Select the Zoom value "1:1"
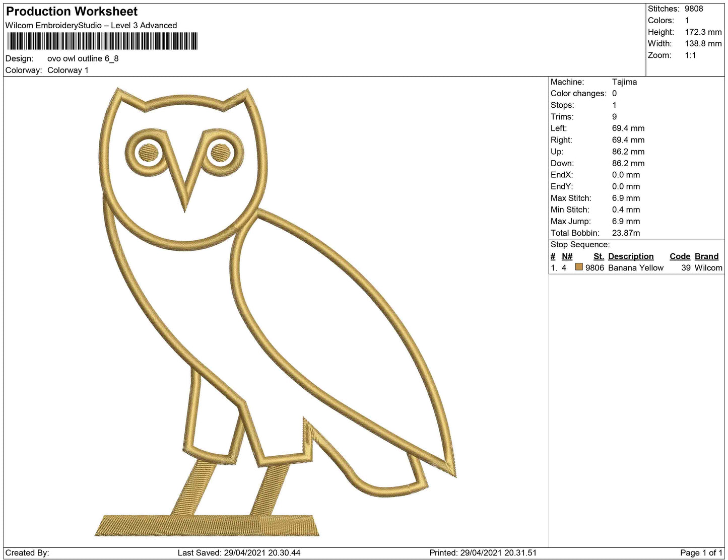This screenshot has height=560, width=728. (690, 55)
